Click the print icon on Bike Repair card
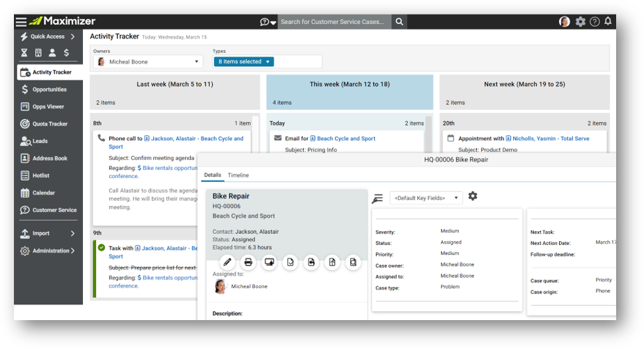Viewport: 644px width, 348px height. (x=248, y=262)
